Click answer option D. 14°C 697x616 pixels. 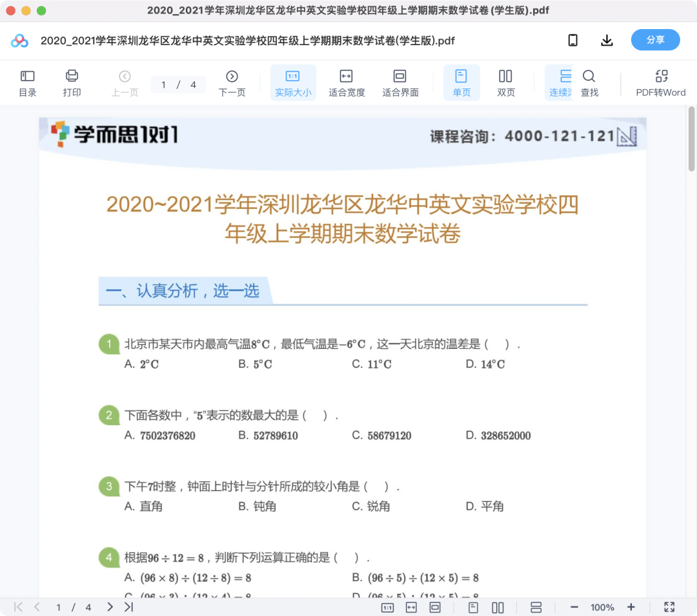[485, 364]
